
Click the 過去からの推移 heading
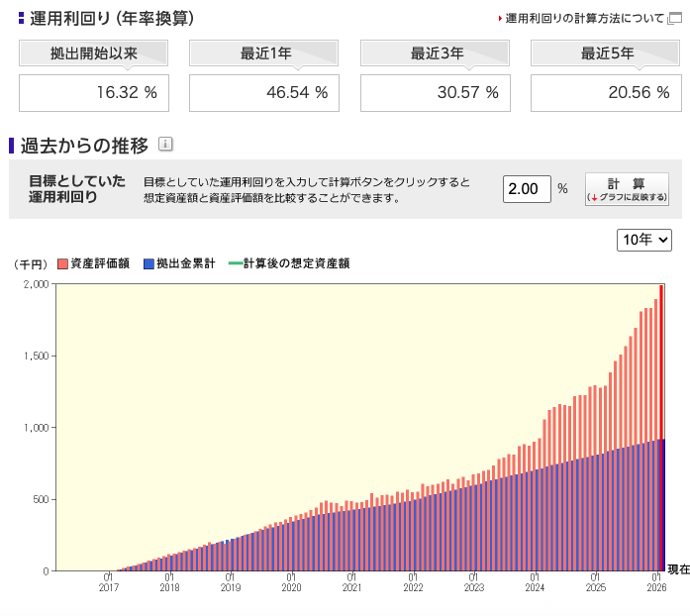tap(84, 146)
